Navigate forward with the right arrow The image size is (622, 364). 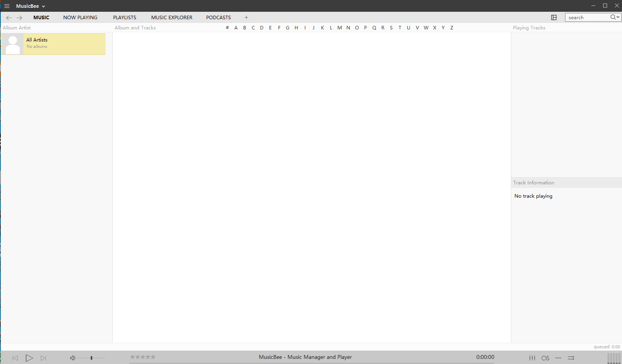pyautogui.click(x=19, y=18)
